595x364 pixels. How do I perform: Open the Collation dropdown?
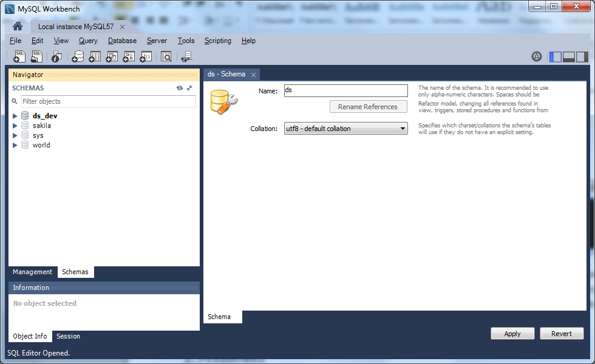(x=345, y=129)
